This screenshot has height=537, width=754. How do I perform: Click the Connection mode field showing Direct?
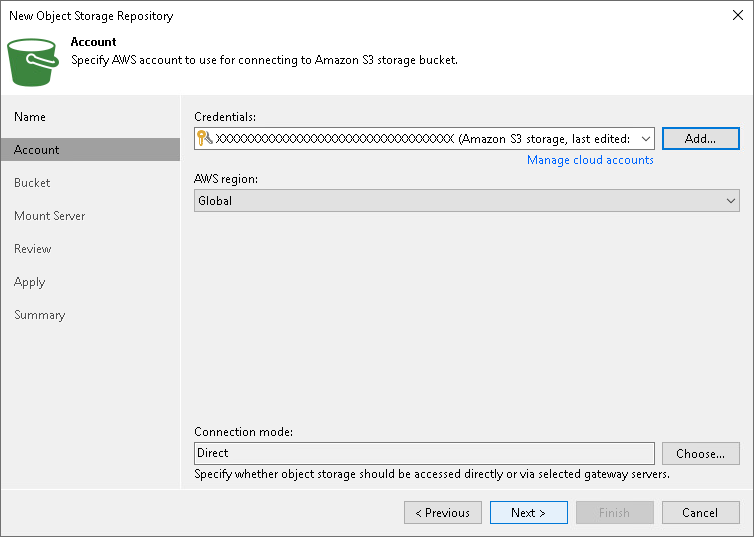pyautogui.click(x=424, y=453)
